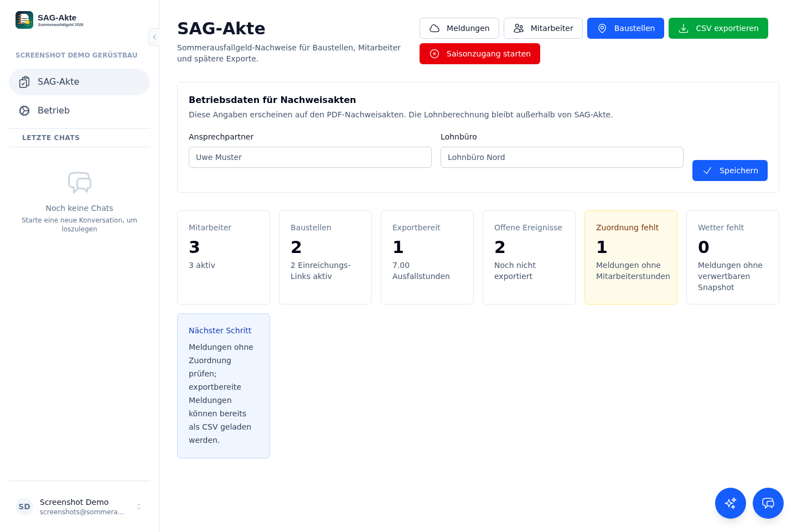Screen dimensions: 797x532
Task: Select the Exportbereit stat card
Action: [x=427, y=257]
